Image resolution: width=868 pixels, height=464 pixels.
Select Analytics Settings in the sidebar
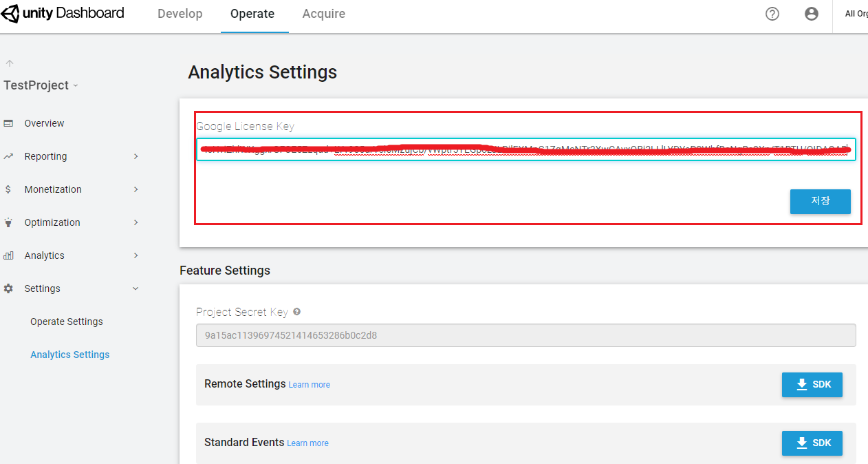tap(70, 355)
